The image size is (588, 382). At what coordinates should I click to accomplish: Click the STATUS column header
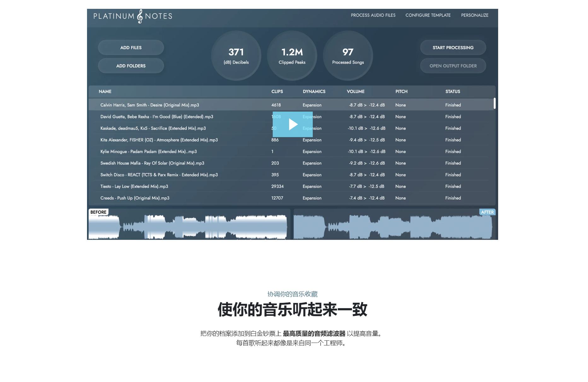453,91
